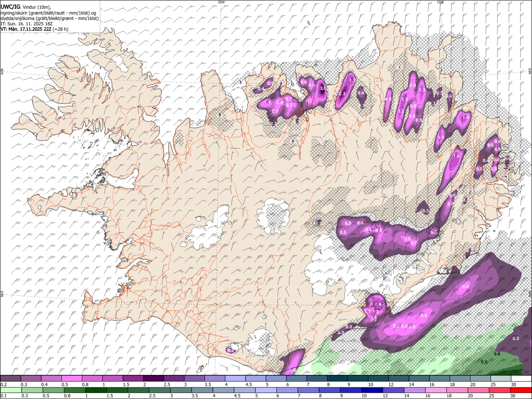Select the lower legend swatch between 0.5 and 0.8

click(x=54, y=390)
